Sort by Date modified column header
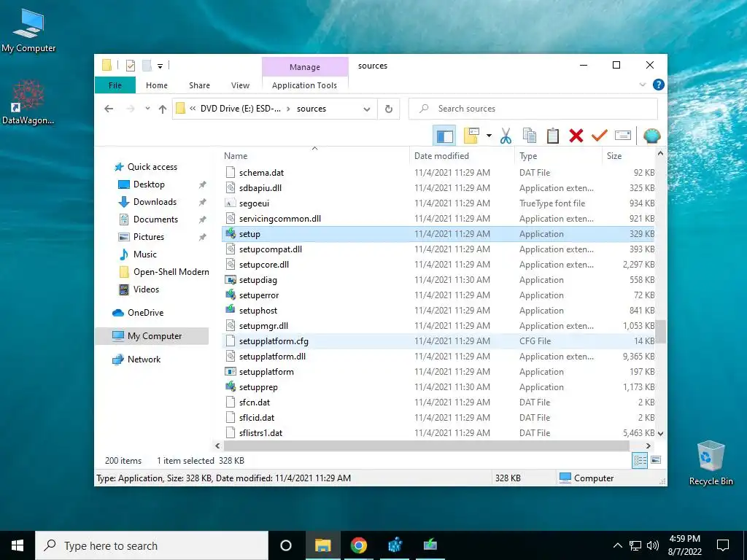 (x=462, y=156)
